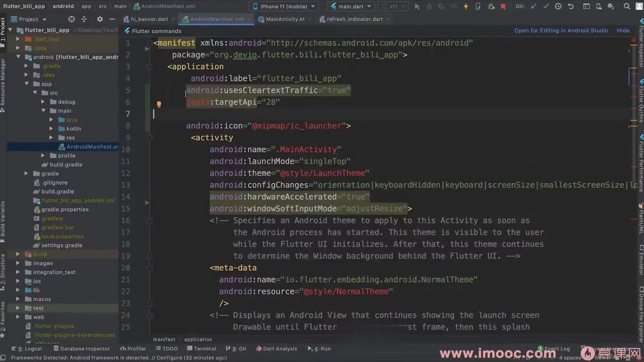
Task: Open the Git tool window tab
Action: [x=236, y=349]
